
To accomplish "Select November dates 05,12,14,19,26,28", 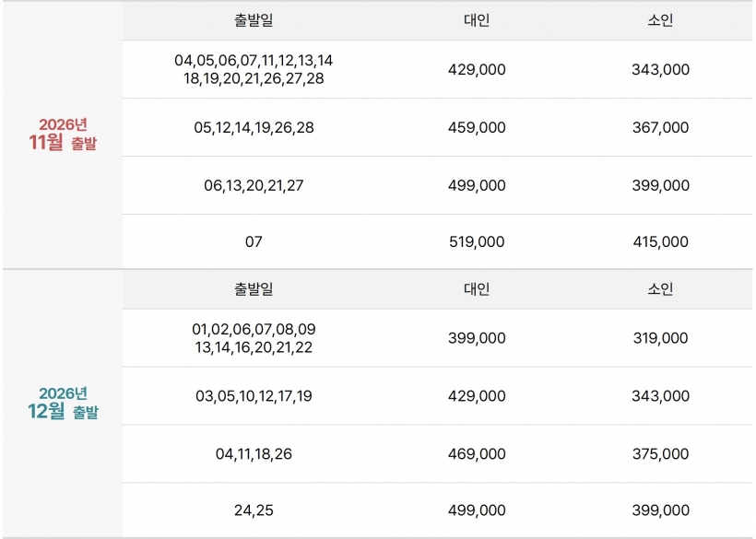I will click(254, 128).
